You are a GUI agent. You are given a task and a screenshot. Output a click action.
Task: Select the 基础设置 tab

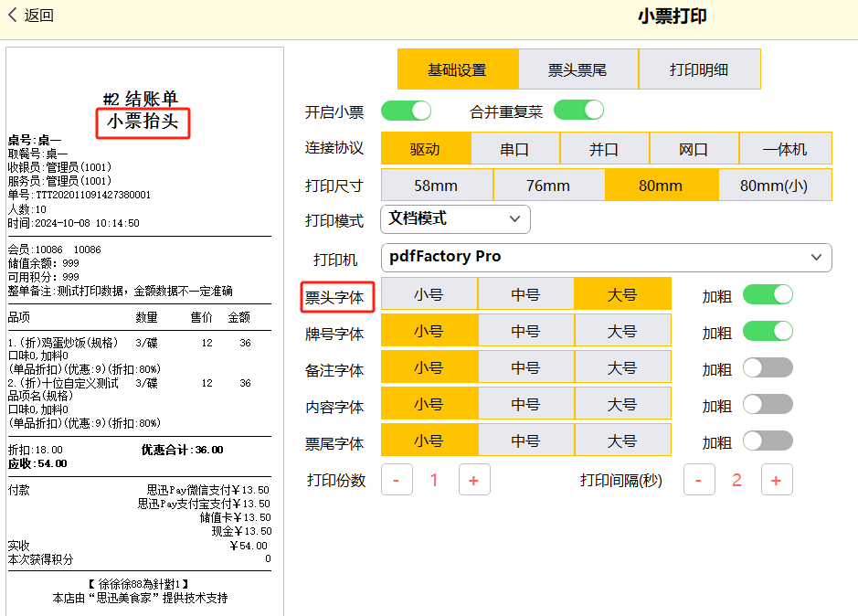pos(457,69)
